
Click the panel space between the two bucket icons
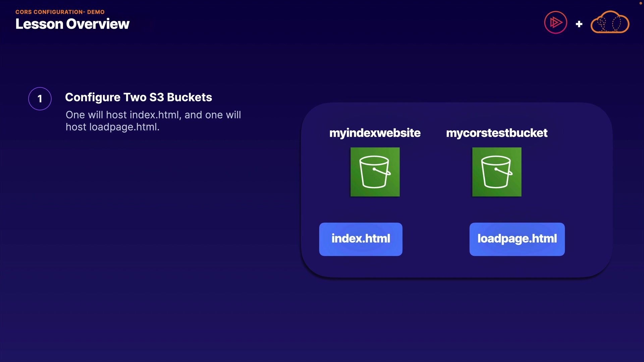[x=436, y=172]
